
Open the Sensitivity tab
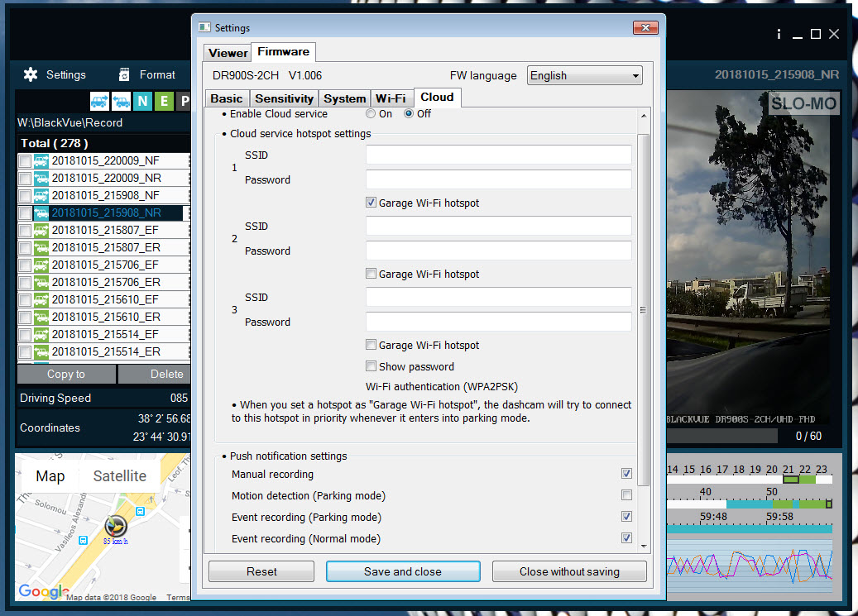pos(284,98)
